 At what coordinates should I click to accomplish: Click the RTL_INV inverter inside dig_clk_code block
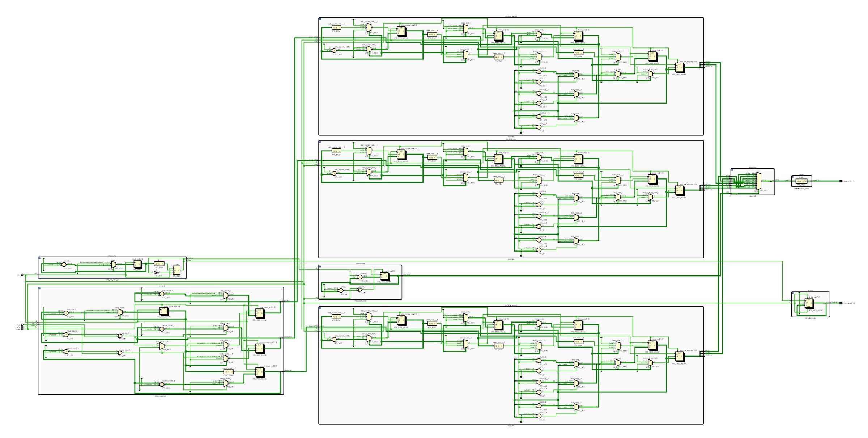click(156, 273)
